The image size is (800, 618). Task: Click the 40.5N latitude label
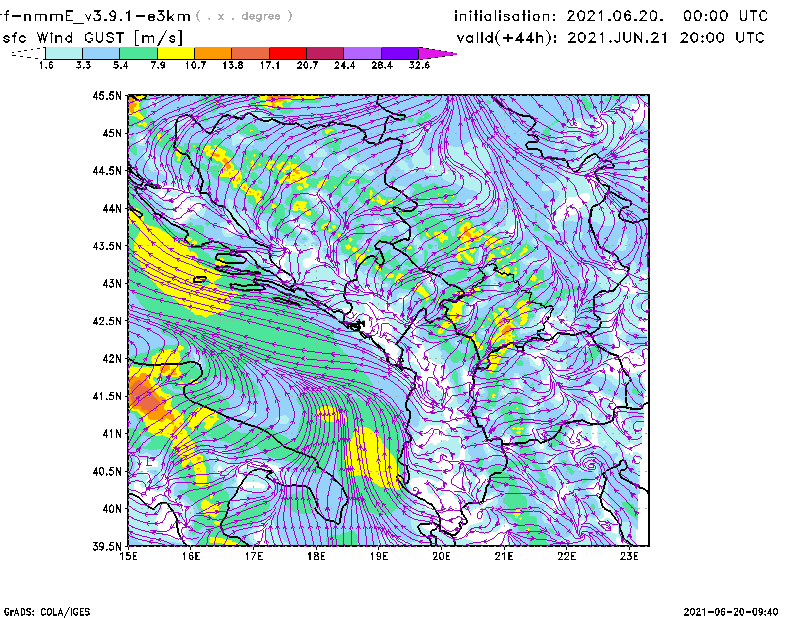tap(107, 471)
